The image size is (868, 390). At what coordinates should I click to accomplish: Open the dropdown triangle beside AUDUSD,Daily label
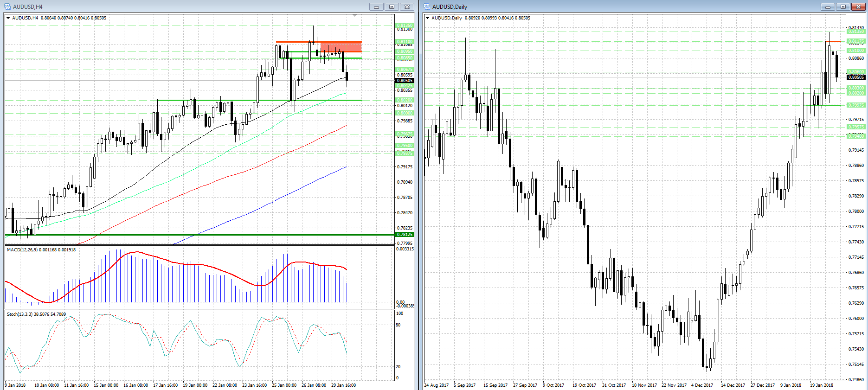pos(428,18)
